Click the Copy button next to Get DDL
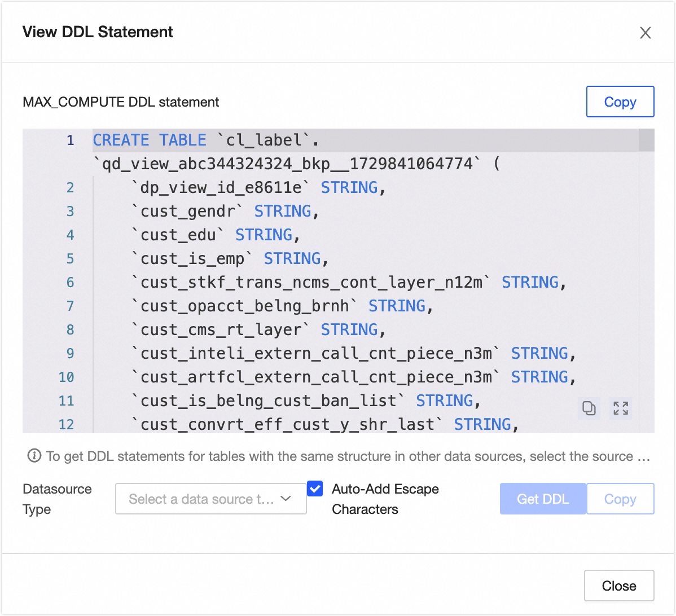 coord(620,499)
